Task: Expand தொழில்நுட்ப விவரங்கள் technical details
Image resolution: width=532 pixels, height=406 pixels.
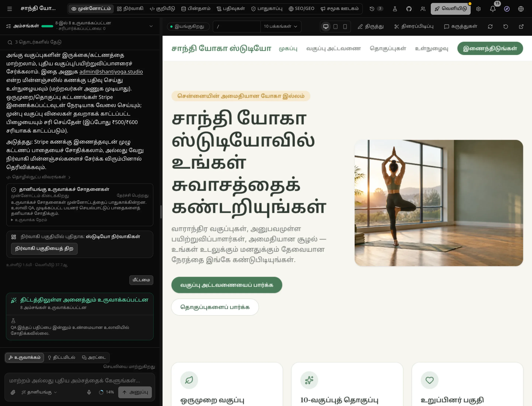Action: [x=38, y=177]
